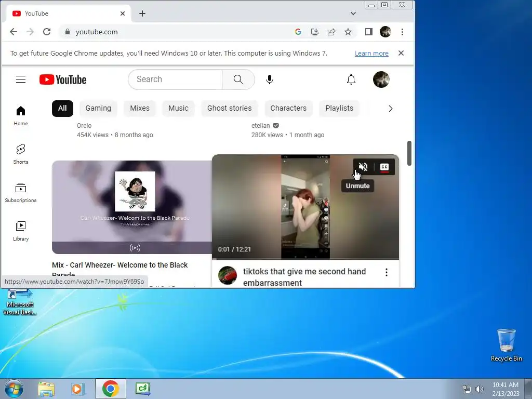Open the notifications bell
The width and height of the screenshot is (532, 399).
pyautogui.click(x=351, y=79)
